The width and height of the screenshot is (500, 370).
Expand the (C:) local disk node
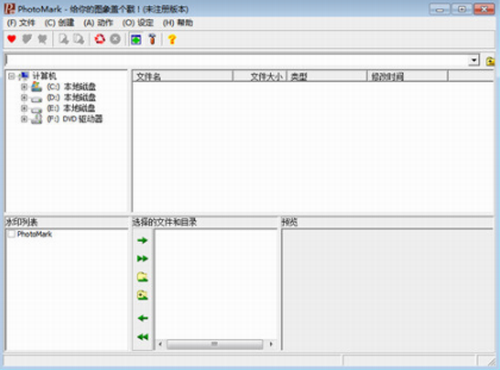[24, 87]
